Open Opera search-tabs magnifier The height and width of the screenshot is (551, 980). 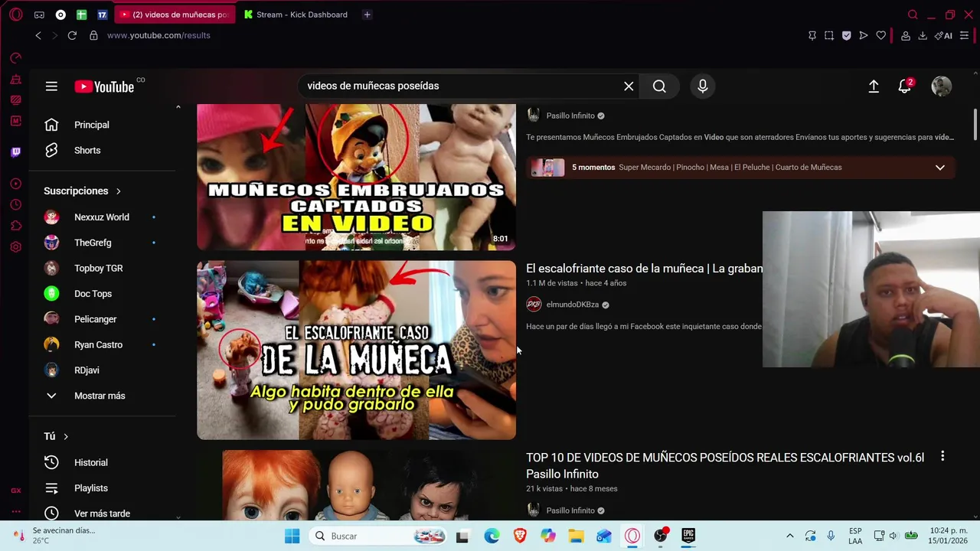point(913,15)
